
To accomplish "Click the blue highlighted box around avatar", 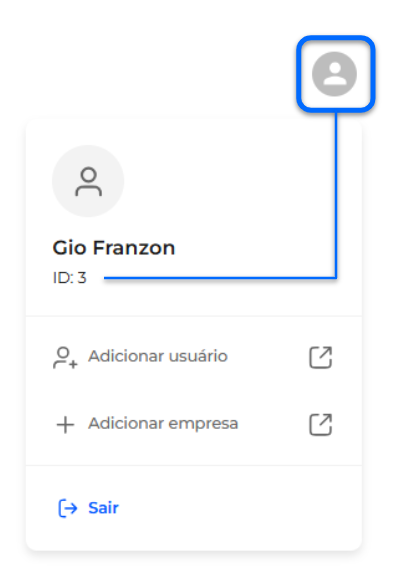I will pos(336,74).
